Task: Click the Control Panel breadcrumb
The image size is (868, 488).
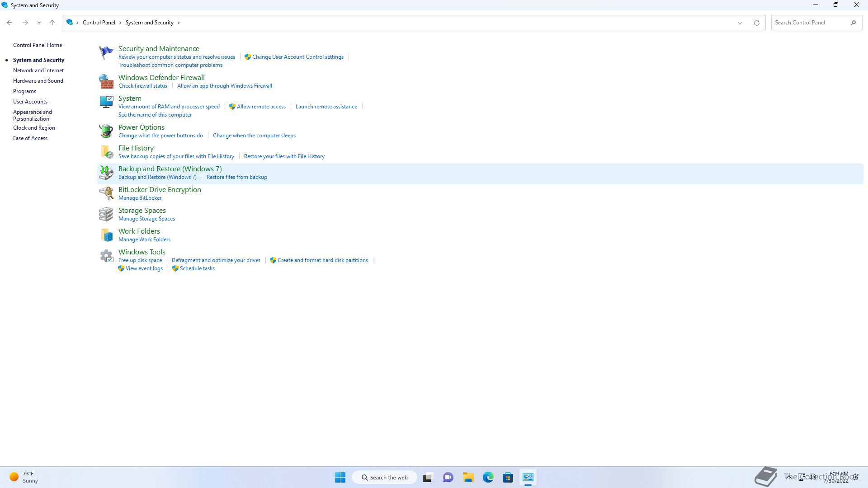Action: (99, 23)
